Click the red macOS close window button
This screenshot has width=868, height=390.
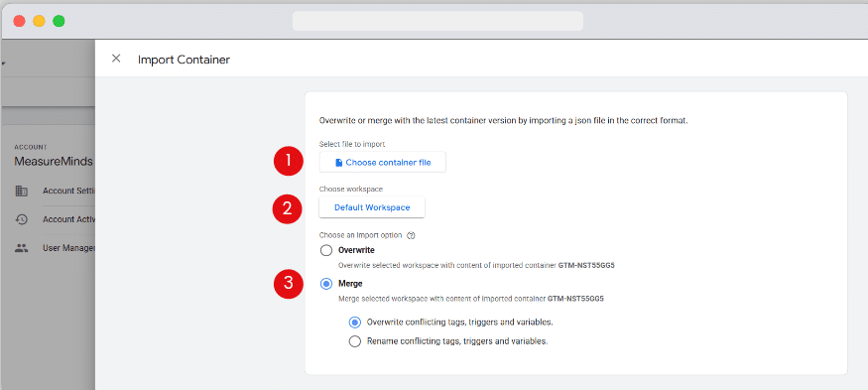20,21
